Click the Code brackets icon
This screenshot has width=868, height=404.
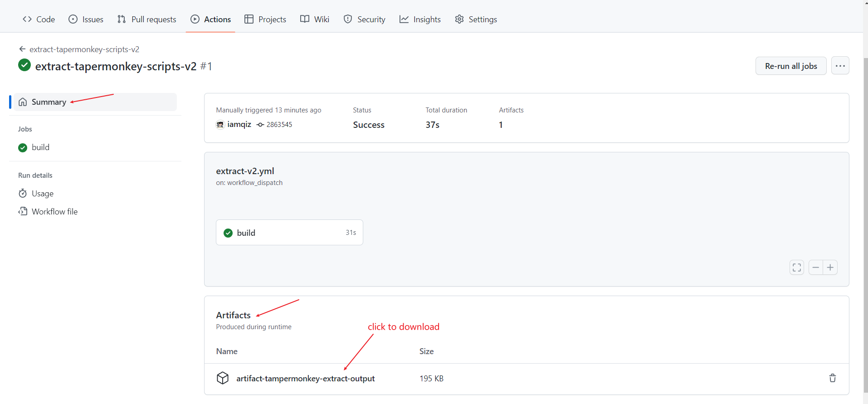[x=27, y=19]
